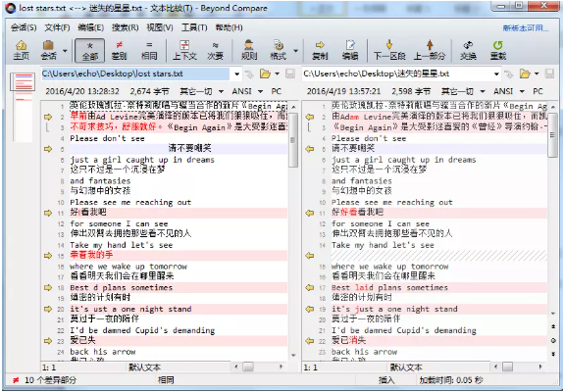The image size is (564, 392).
Task: Toggle 次要 minor differences display
Action: (x=215, y=50)
